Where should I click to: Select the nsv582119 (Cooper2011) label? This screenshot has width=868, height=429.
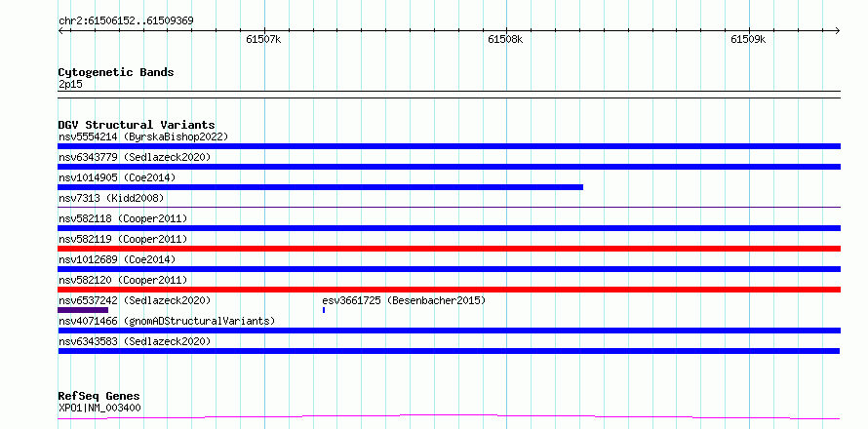coord(123,239)
